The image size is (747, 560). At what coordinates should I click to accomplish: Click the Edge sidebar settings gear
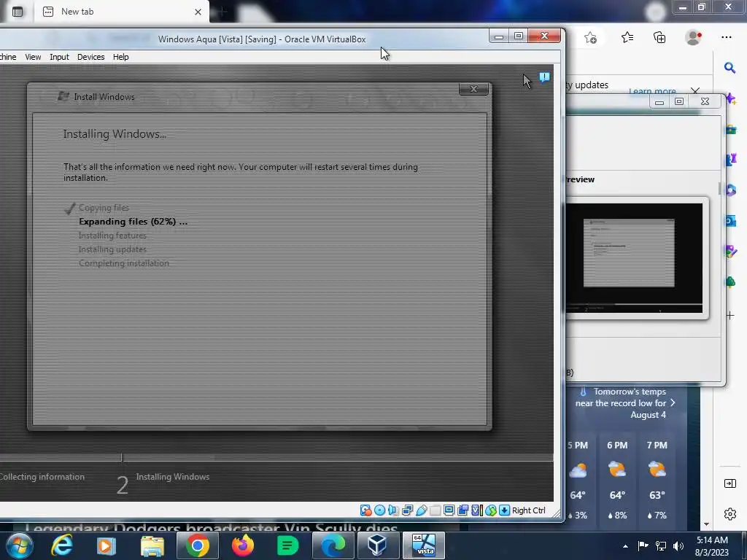(729, 514)
